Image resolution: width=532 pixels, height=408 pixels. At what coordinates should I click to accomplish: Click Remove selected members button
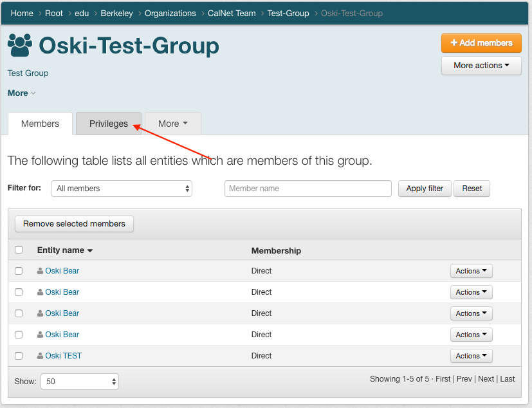click(x=74, y=224)
